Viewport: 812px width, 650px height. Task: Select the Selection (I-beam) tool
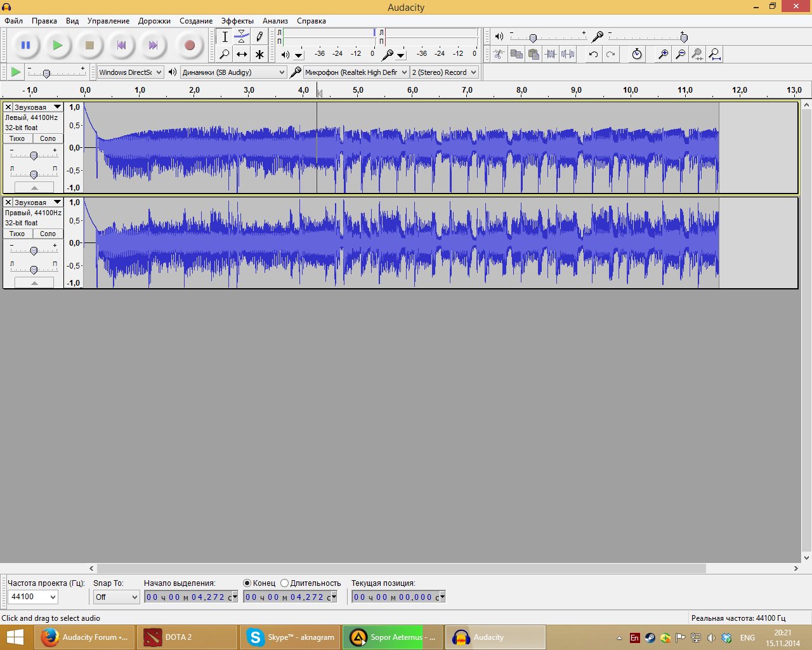(225, 37)
